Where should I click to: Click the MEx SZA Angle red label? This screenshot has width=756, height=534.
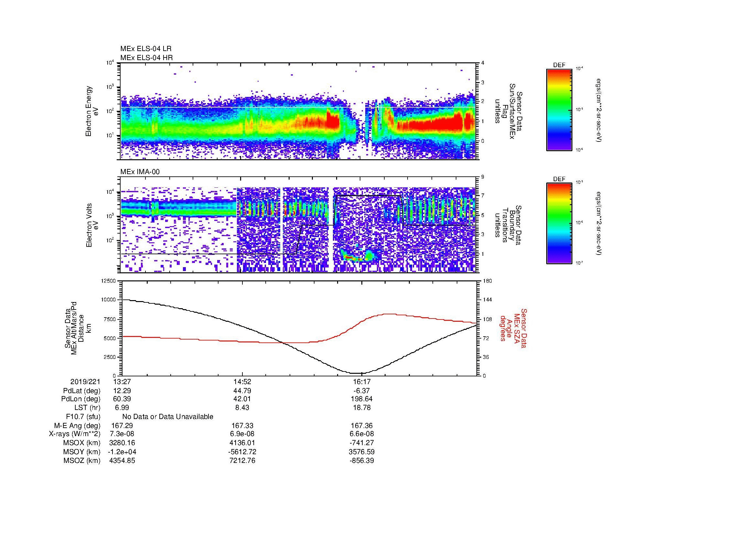(513, 328)
